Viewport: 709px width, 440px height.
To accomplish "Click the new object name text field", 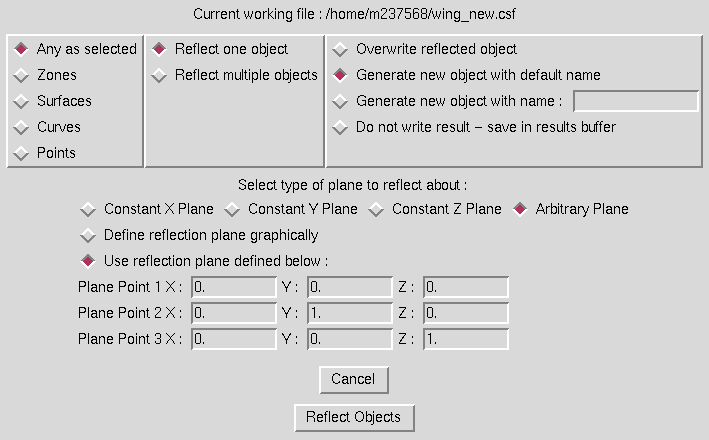I will click(x=635, y=101).
